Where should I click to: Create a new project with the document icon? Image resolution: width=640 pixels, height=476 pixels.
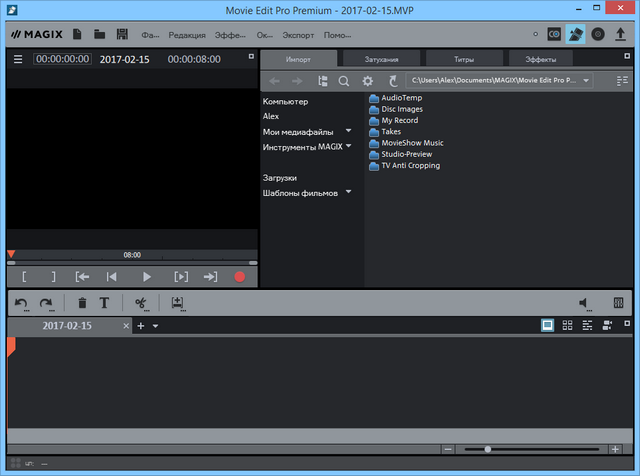coord(76,33)
